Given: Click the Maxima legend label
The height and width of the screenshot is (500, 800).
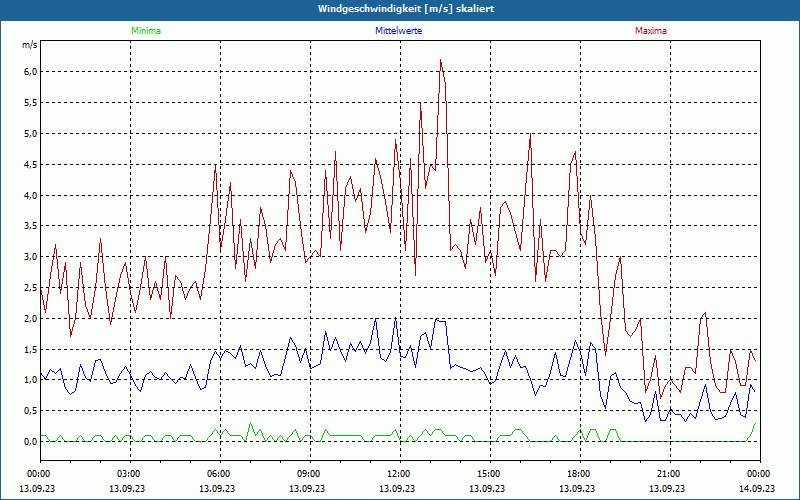Looking at the screenshot, I should pos(651,31).
